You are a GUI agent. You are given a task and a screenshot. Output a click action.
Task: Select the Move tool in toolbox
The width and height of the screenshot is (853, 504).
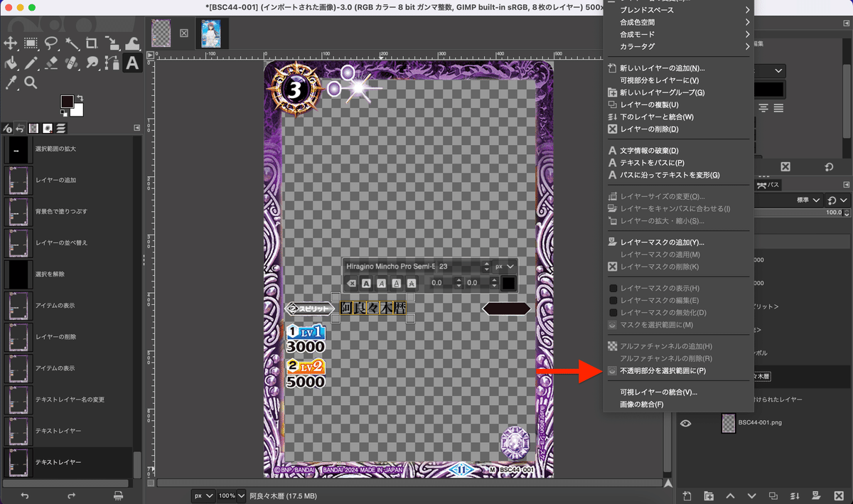coord(11,43)
